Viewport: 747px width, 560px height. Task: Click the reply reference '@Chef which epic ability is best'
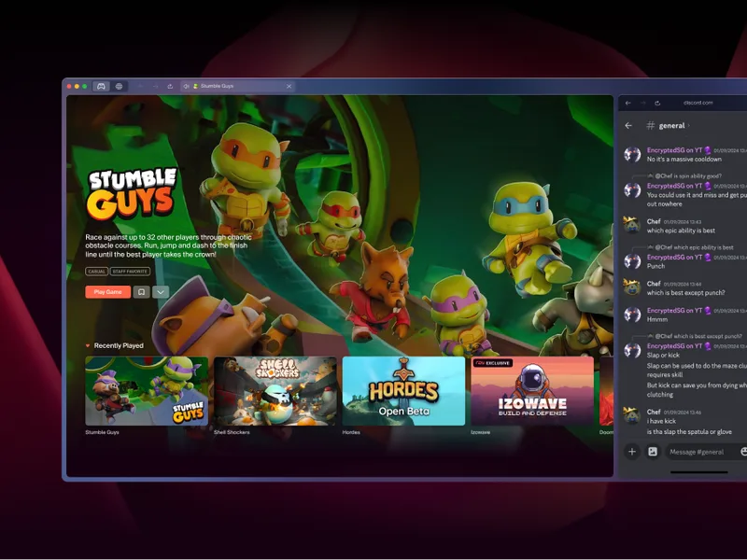tap(694, 247)
